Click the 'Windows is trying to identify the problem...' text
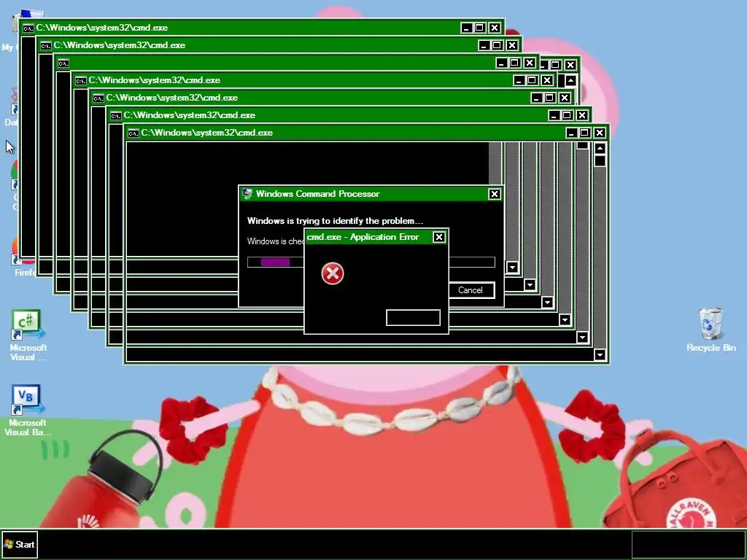This screenshot has width=747, height=560. 335,221
